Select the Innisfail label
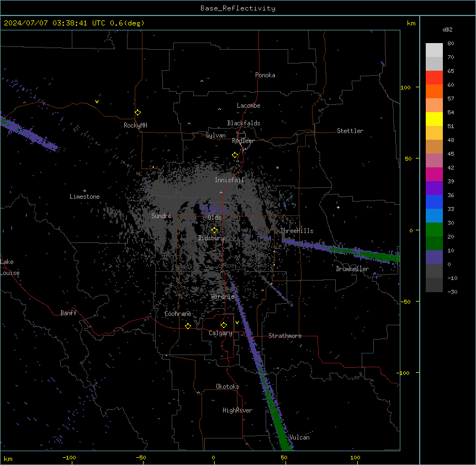This screenshot has width=476, height=465. (x=230, y=180)
